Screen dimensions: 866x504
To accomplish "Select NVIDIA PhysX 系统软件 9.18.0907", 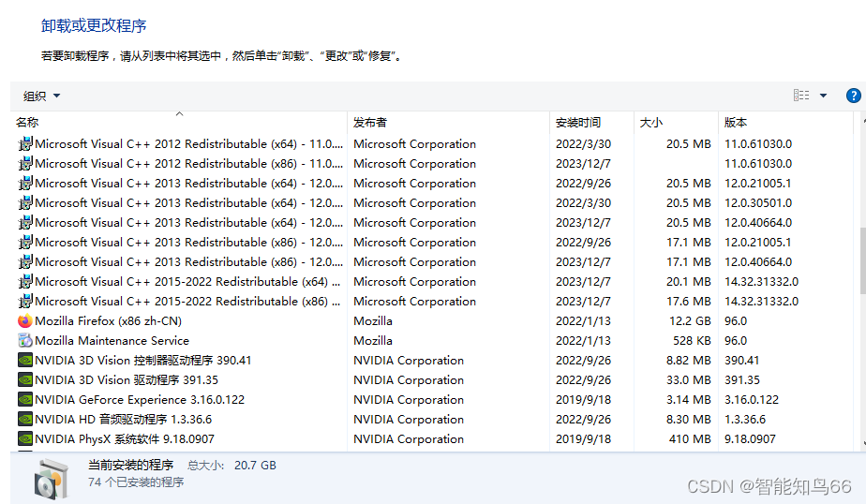I will pos(125,439).
